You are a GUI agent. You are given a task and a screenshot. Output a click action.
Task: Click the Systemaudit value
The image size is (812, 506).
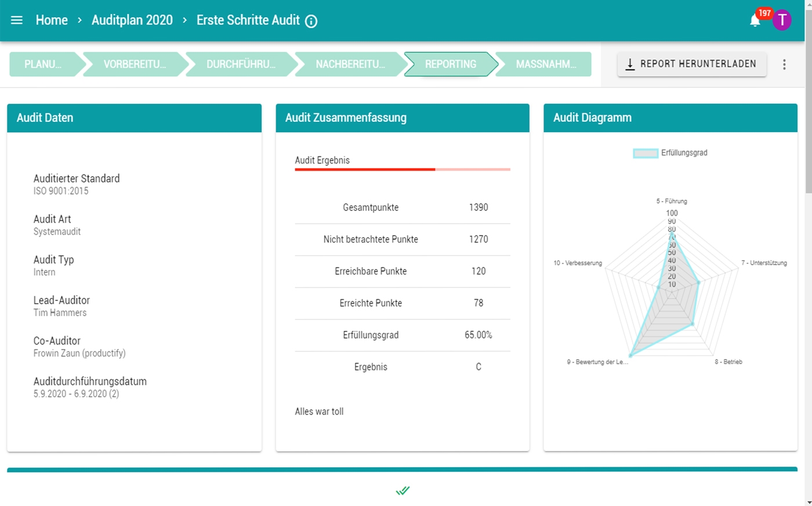pyautogui.click(x=57, y=231)
